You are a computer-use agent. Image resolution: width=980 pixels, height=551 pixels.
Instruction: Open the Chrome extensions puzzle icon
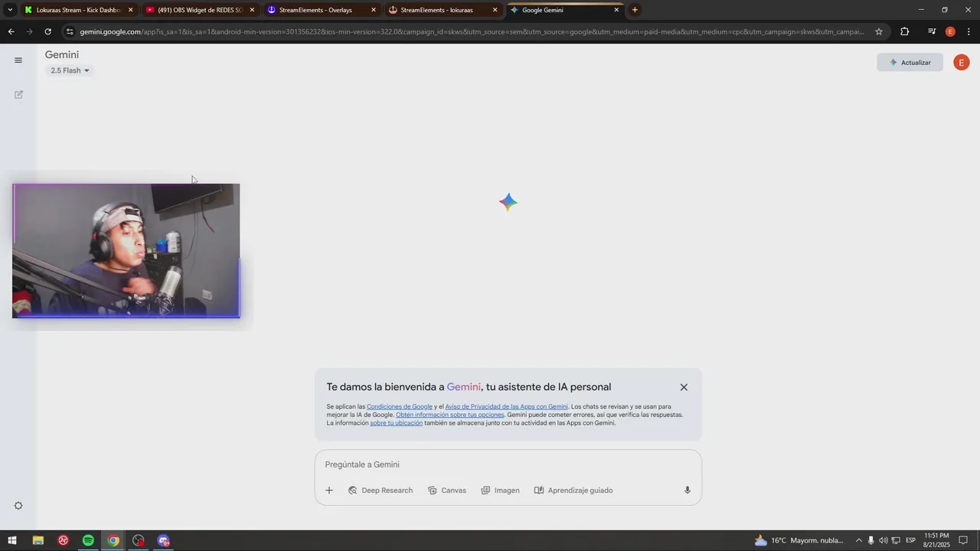[x=905, y=31]
